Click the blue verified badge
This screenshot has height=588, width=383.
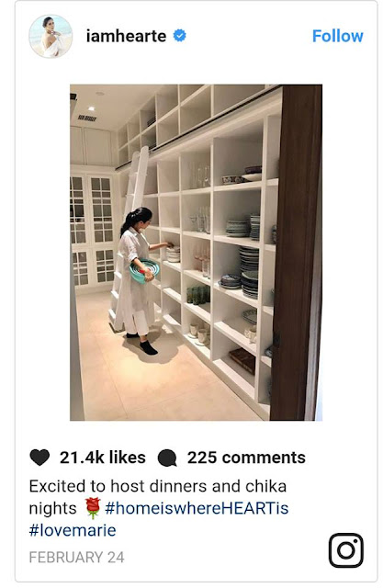click(179, 36)
